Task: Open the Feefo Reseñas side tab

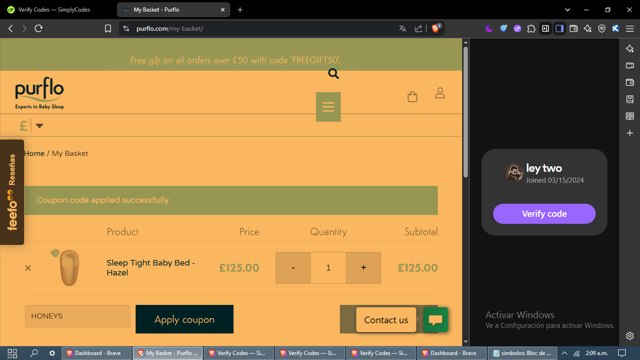Action: point(12,192)
